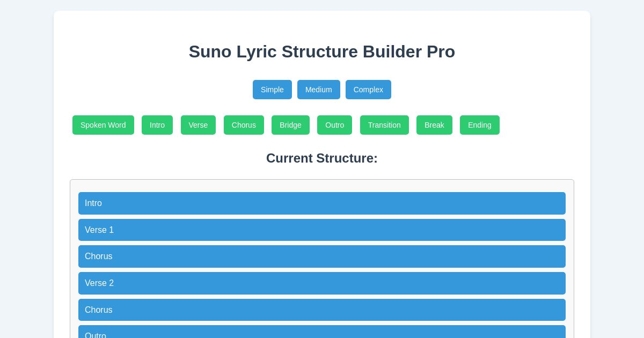
Task: Select the Verse 1 block
Action: click(x=322, y=230)
